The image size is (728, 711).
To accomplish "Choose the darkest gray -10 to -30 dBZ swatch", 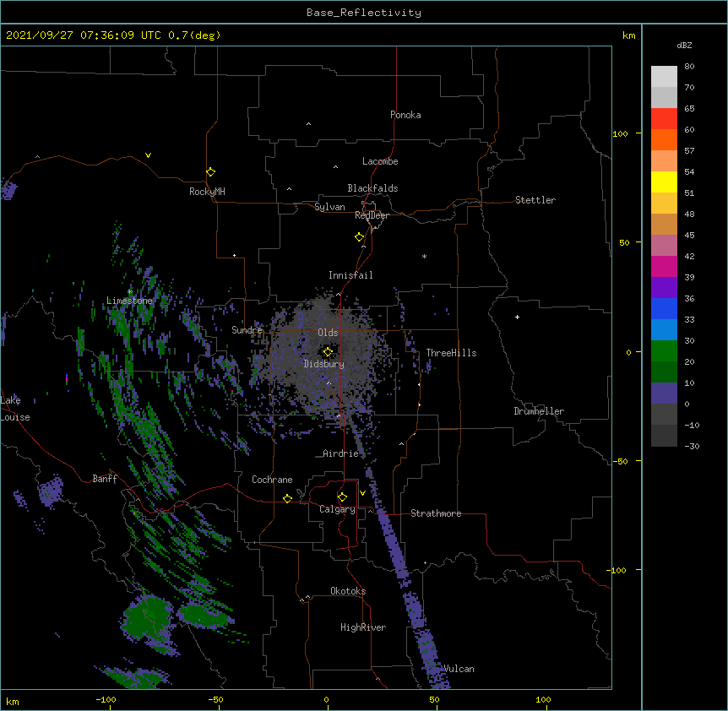I will point(664,436).
